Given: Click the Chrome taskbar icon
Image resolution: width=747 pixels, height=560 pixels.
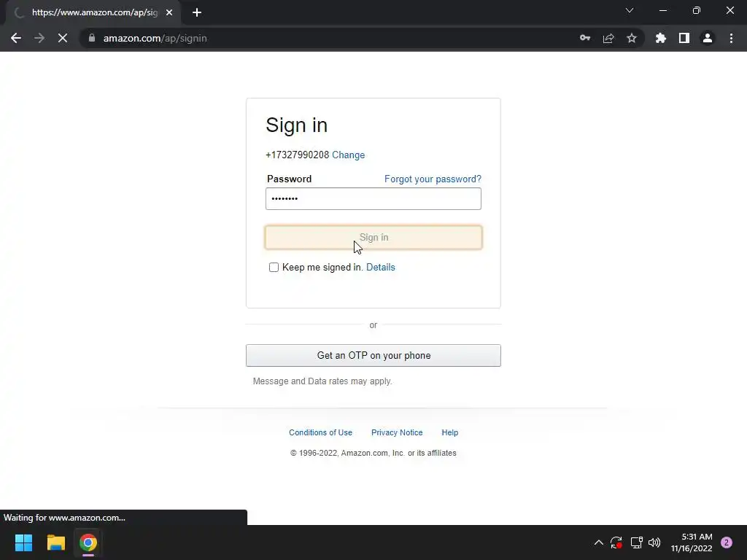Looking at the screenshot, I should click(x=88, y=542).
